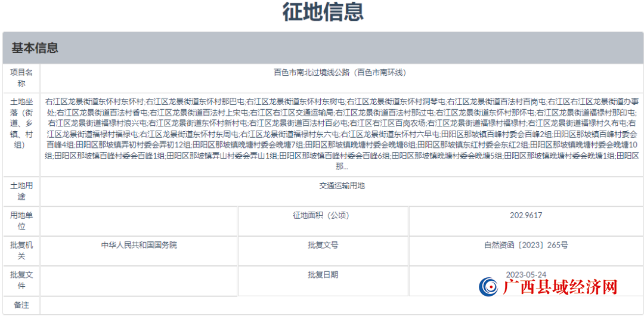Select the area value 202.9617

click(x=526, y=216)
